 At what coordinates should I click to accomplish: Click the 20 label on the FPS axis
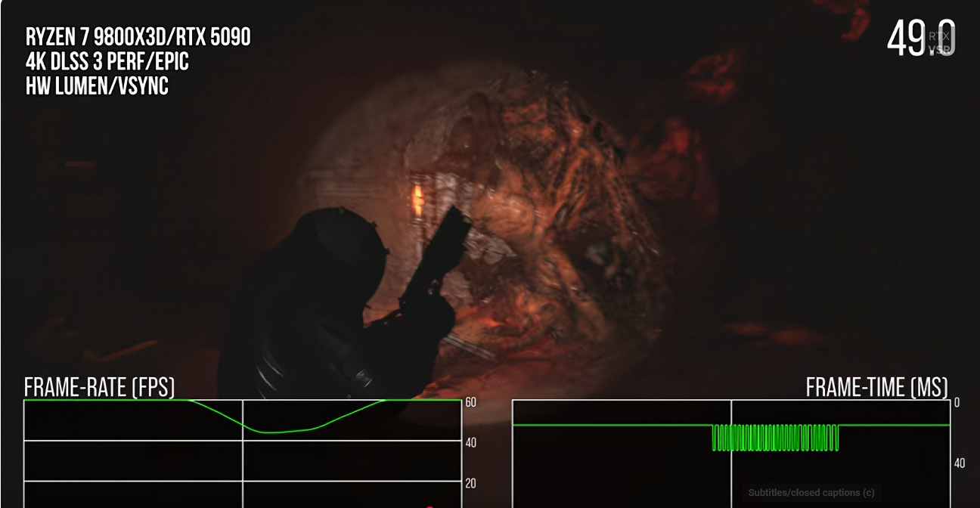pos(470,484)
